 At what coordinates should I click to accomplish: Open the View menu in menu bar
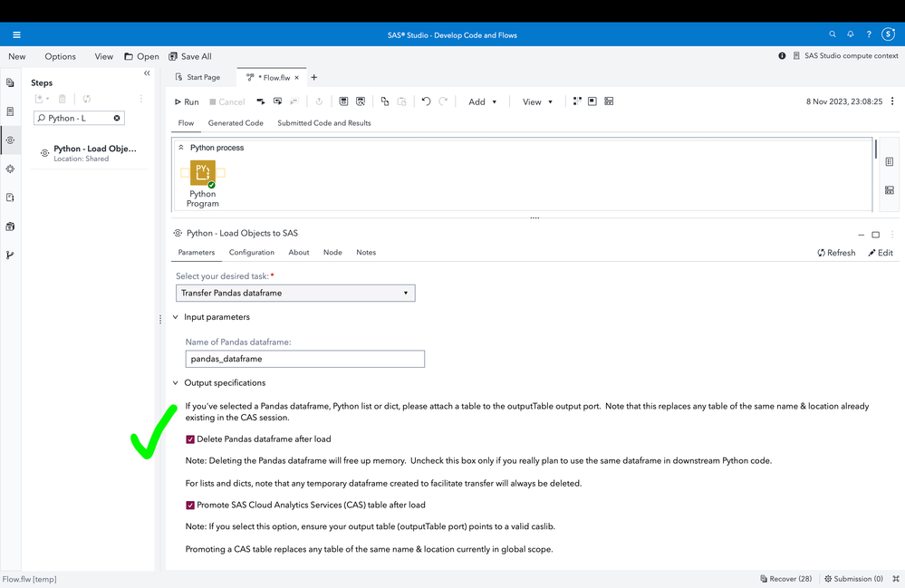click(104, 56)
